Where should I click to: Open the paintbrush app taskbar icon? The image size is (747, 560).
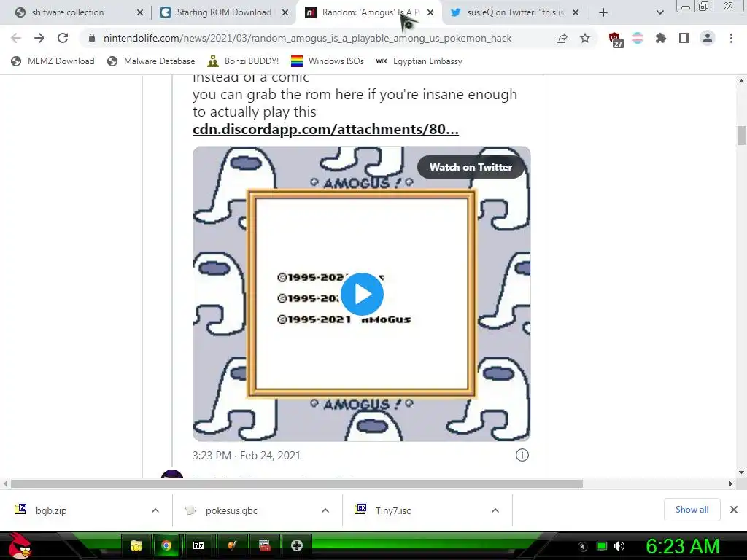coord(231,545)
